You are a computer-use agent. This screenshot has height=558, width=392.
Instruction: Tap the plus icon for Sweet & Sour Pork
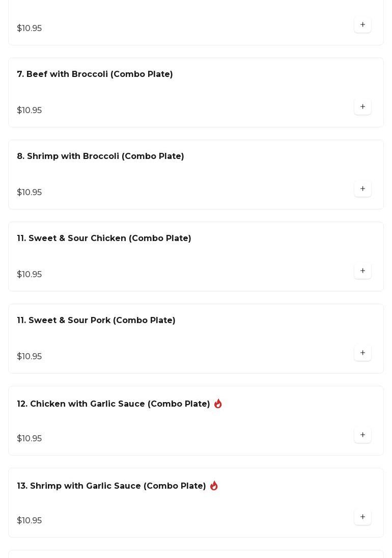(362, 353)
